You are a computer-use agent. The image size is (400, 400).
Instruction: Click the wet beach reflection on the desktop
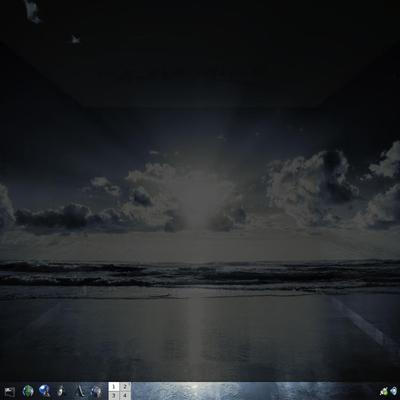click(x=200, y=337)
